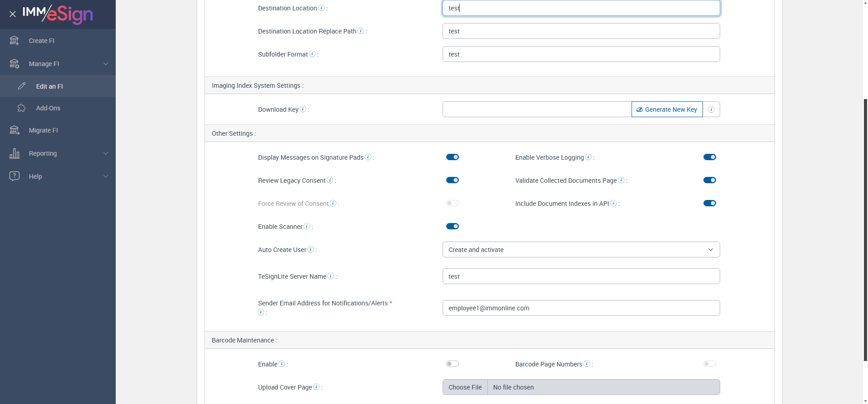868x404 pixels.
Task: Click the Reporting bar chart icon
Action: [14, 153]
